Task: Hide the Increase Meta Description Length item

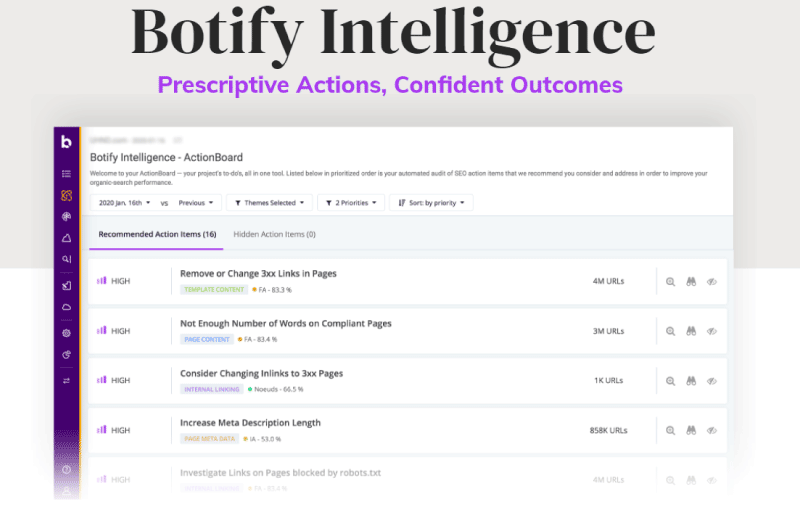Action: pos(712,431)
